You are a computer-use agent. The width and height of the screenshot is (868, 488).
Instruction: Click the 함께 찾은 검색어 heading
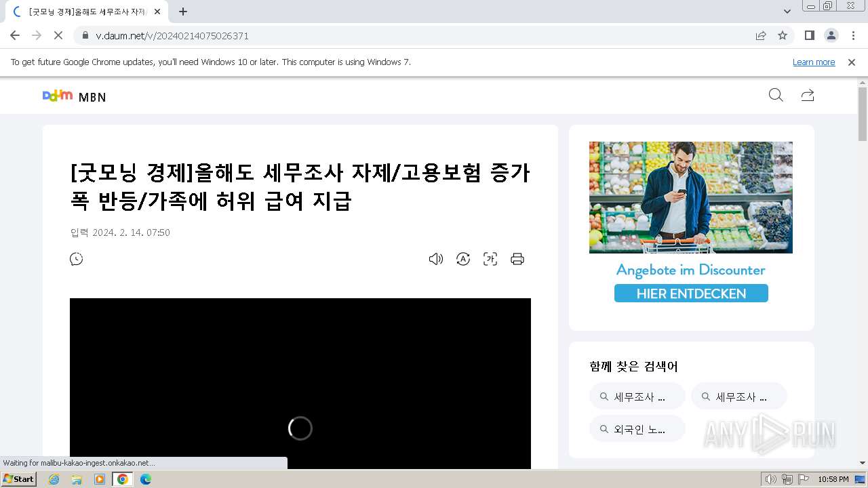coord(633,367)
